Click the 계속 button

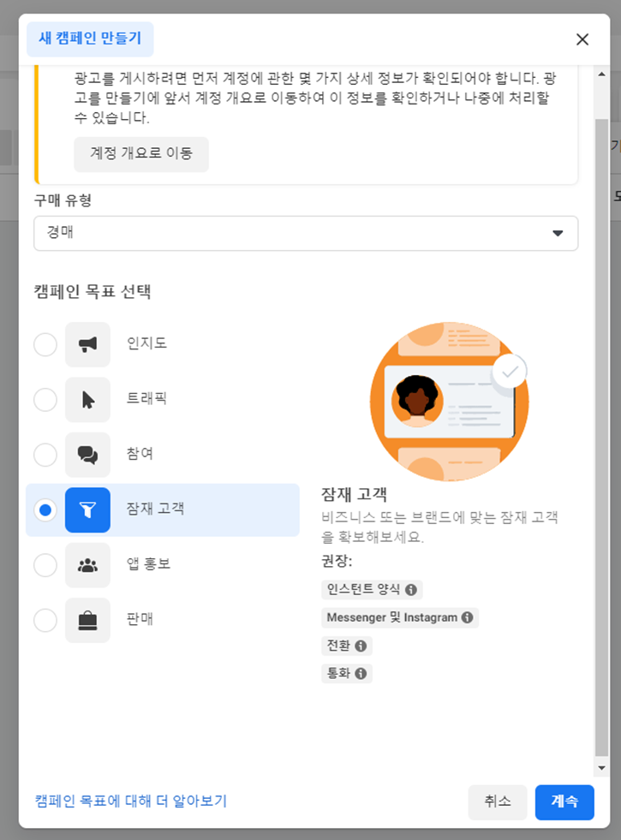click(564, 802)
